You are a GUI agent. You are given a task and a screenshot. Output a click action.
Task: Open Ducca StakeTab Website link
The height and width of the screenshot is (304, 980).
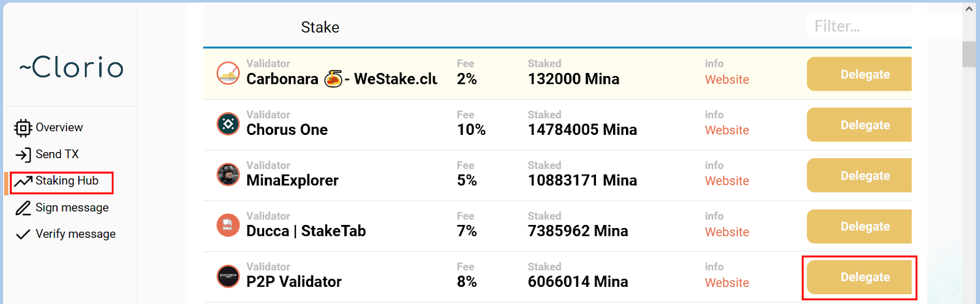(x=727, y=232)
